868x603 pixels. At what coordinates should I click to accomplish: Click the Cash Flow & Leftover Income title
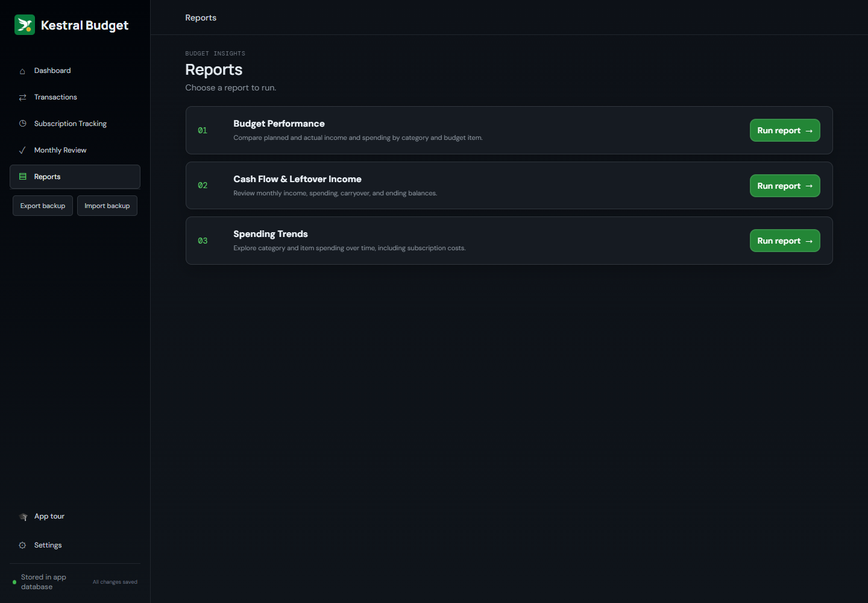298,179
